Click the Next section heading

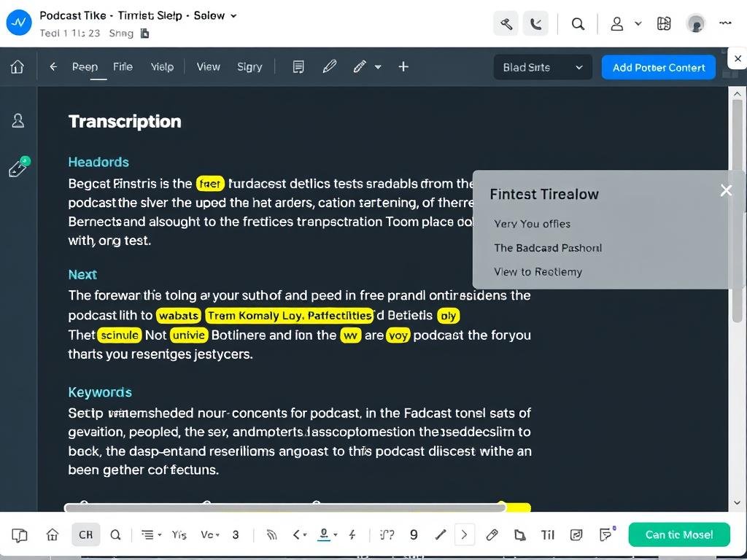(82, 275)
